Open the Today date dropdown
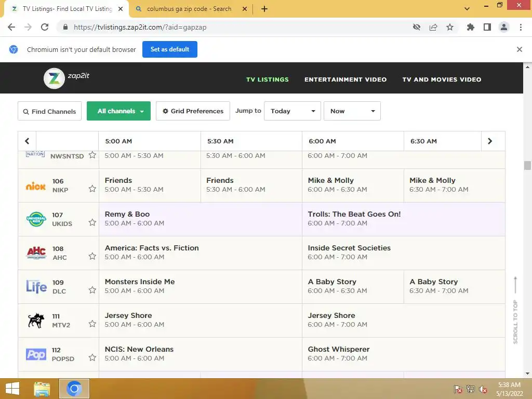 pyautogui.click(x=292, y=111)
